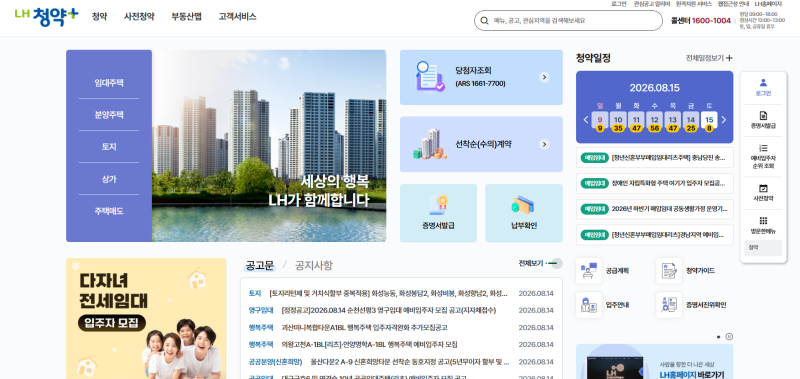Viewport: 800px width, 379px height.
Task: Select Friday 14 in the calendar
Action: tap(691, 120)
